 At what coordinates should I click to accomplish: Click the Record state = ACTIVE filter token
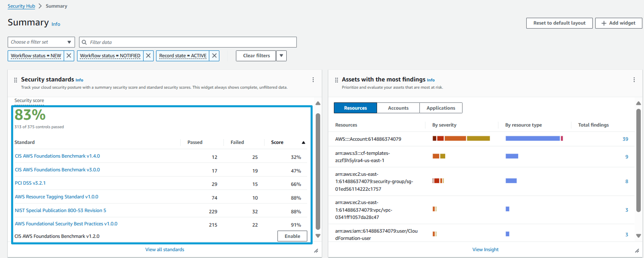tap(183, 55)
